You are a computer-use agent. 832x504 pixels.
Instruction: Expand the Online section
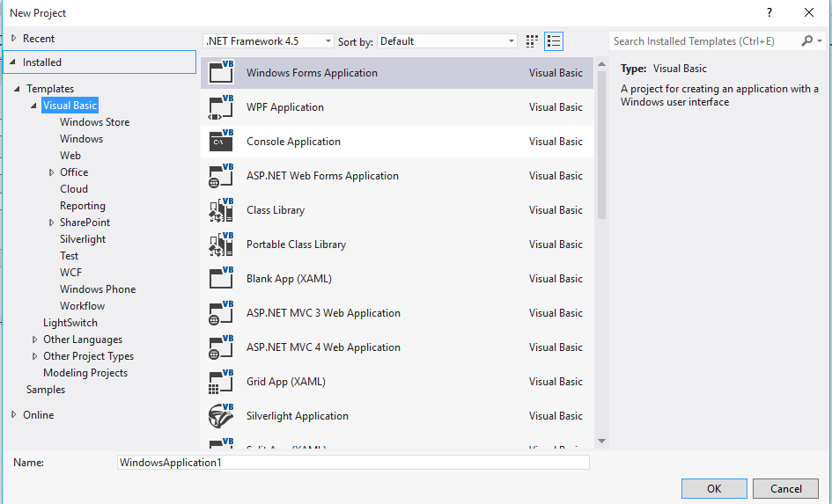pyautogui.click(x=14, y=415)
